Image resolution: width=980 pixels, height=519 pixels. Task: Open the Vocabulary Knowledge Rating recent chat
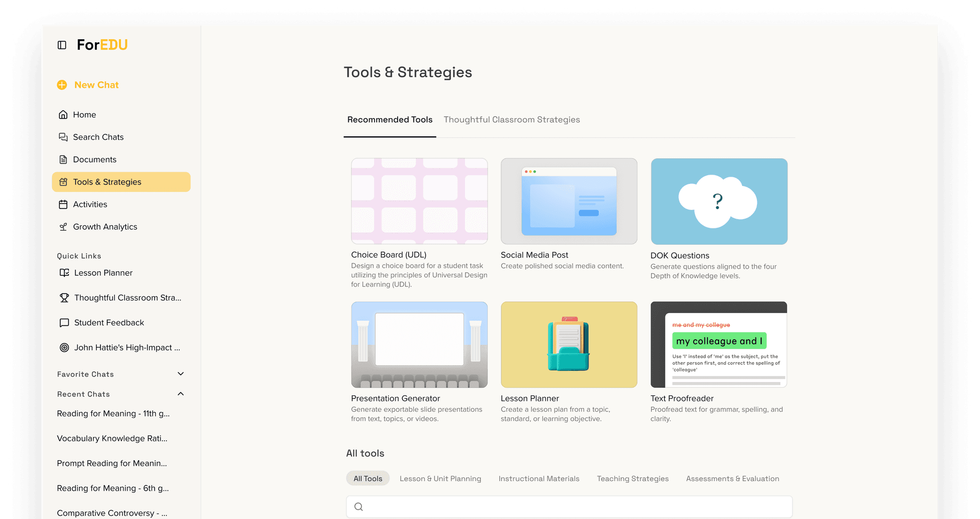coord(112,438)
